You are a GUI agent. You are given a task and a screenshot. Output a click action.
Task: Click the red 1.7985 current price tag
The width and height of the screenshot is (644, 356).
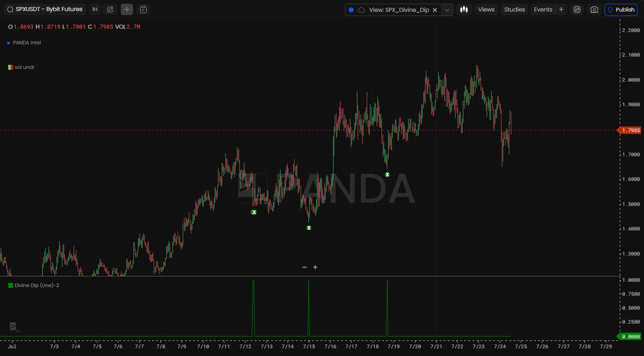pyautogui.click(x=630, y=130)
